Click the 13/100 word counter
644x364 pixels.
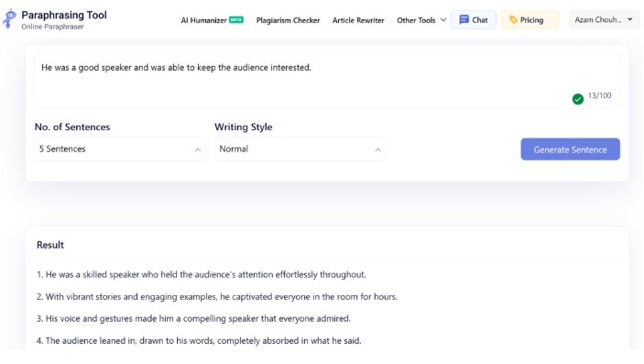click(599, 95)
